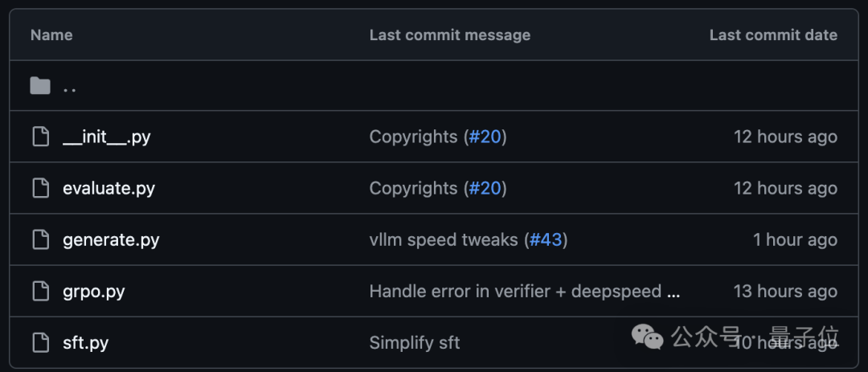Click the file icon beside sft.py
The height and width of the screenshot is (372, 868).
click(x=40, y=342)
